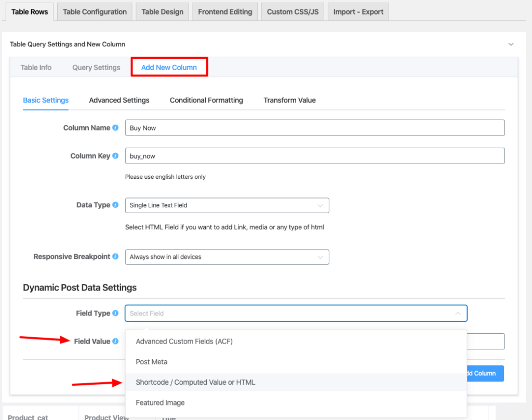Collapse Table Query Settings panel chevron
532x420 pixels.
(511, 45)
